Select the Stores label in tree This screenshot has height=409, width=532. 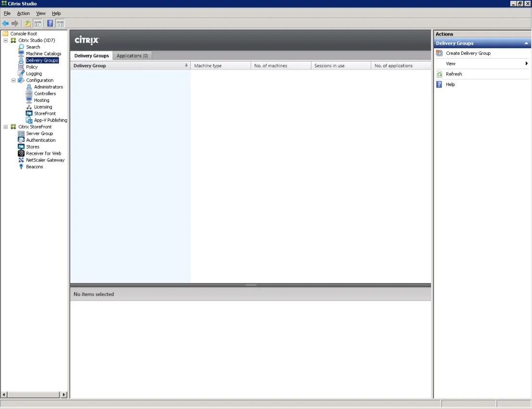pyautogui.click(x=33, y=147)
